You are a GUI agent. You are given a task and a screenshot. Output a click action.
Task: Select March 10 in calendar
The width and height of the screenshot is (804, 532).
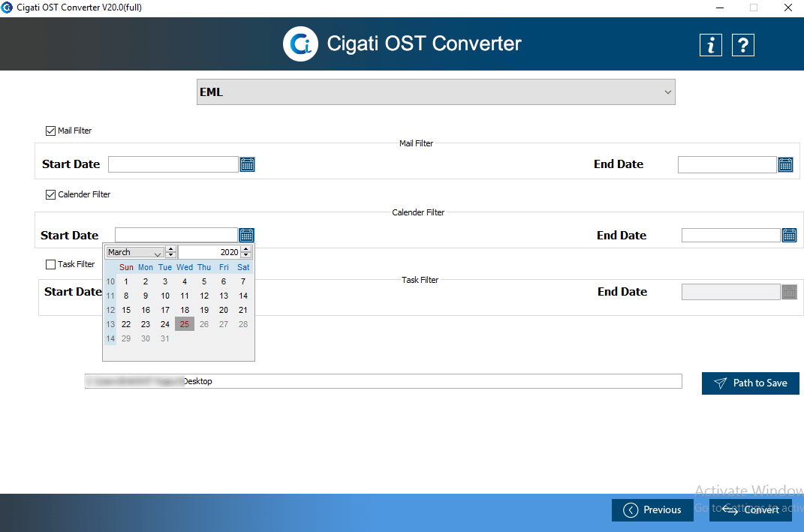click(x=165, y=296)
